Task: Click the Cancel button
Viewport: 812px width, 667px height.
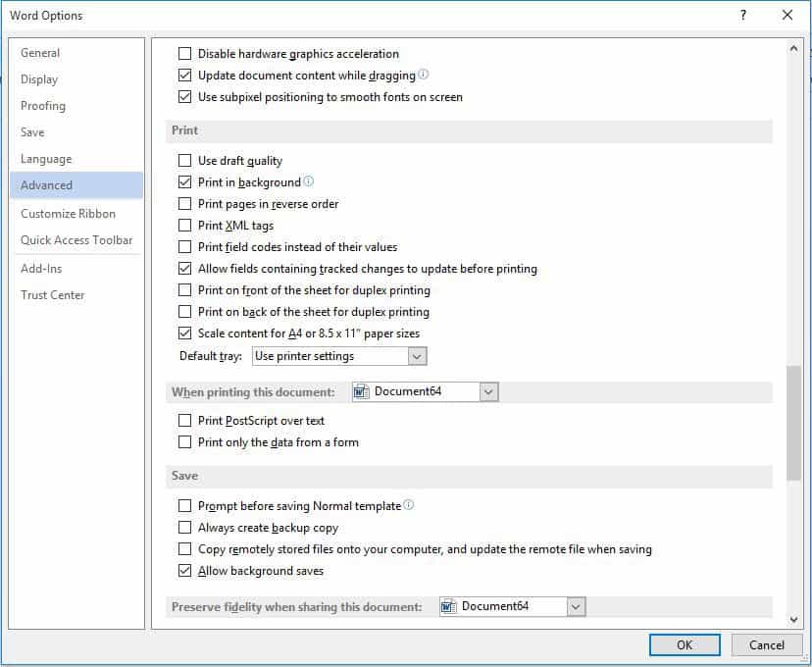Action: (767, 644)
